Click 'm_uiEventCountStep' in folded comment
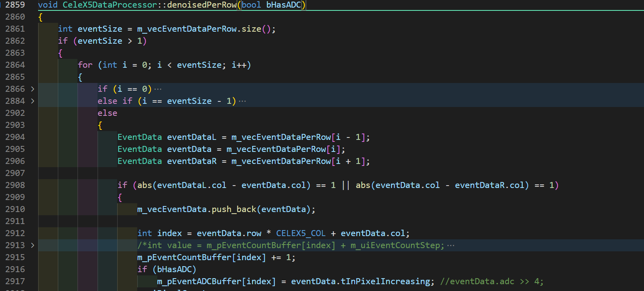 point(395,245)
